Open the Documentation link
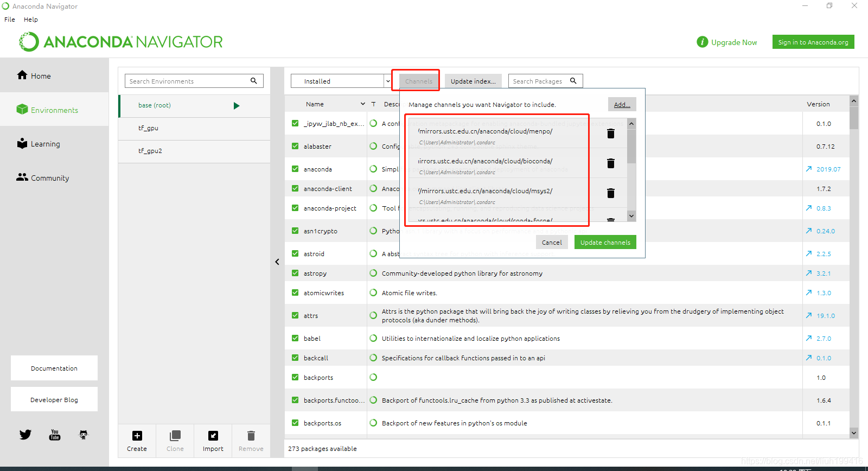868x471 pixels. 54,368
